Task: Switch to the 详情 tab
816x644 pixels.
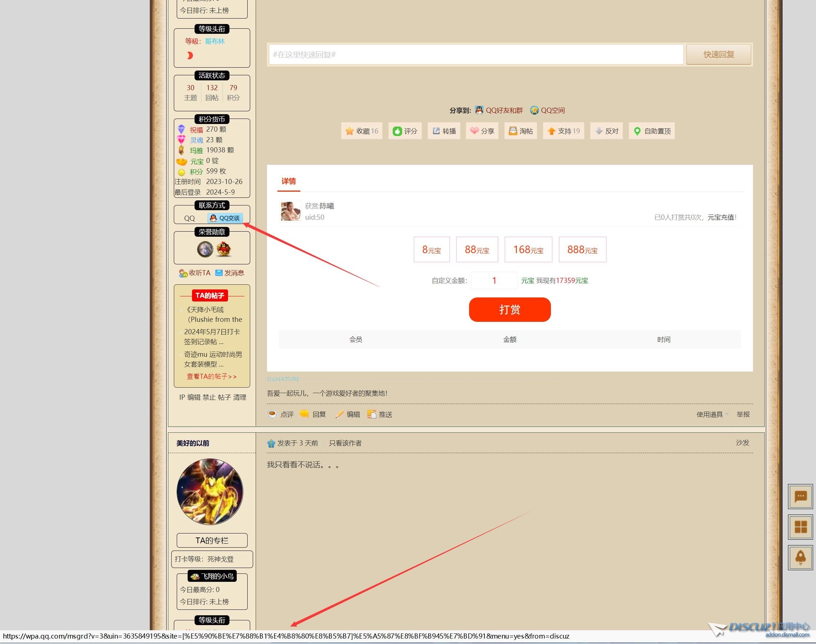Action: coord(288,181)
